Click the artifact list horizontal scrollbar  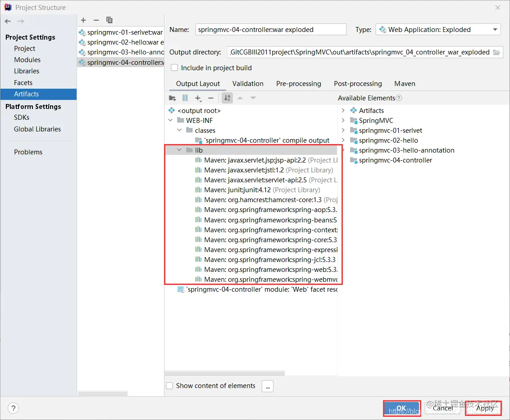point(103,393)
